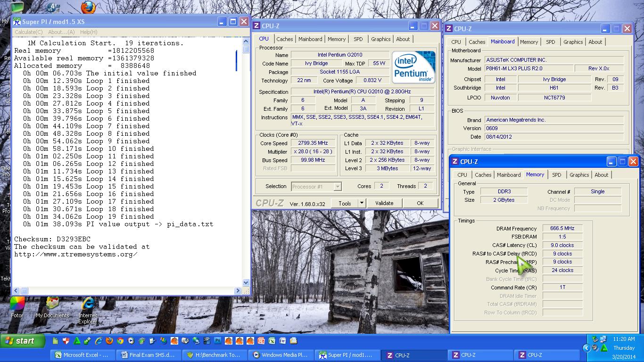The image size is (644, 362).
Task: Click the green triangle Quick Launch icon
Action: click(x=77, y=341)
